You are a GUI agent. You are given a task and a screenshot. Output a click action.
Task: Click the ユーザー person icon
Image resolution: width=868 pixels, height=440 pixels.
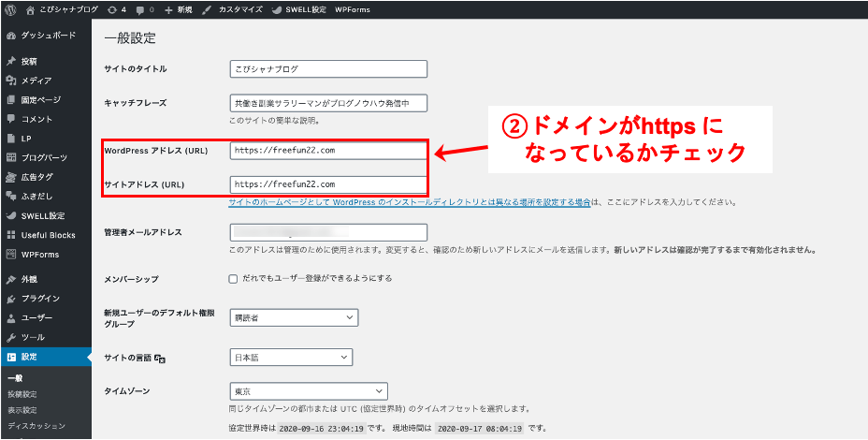[x=10, y=318]
